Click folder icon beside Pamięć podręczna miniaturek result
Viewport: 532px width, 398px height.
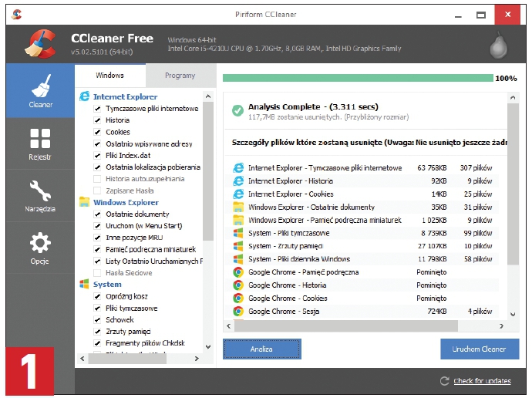tap(238, 220)
